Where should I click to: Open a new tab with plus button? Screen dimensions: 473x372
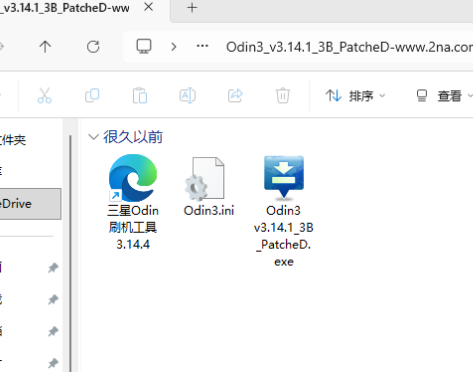[192, 8]
